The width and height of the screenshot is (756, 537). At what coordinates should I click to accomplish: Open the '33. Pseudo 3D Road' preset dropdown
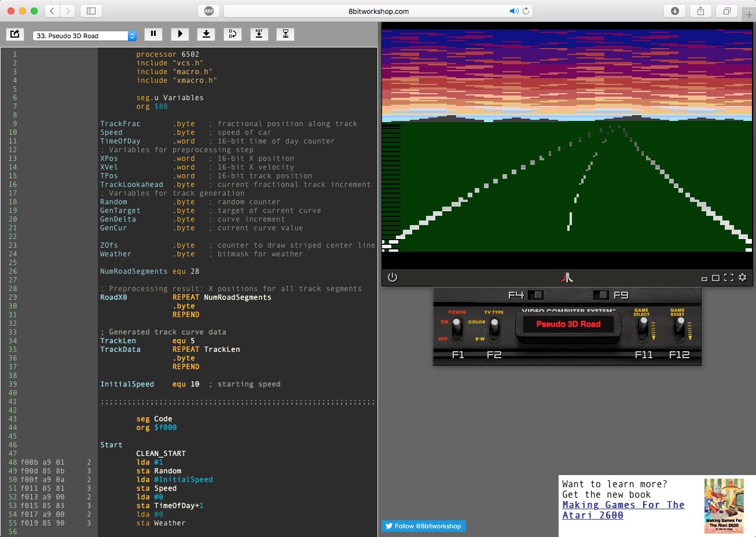tap(85, 36)
